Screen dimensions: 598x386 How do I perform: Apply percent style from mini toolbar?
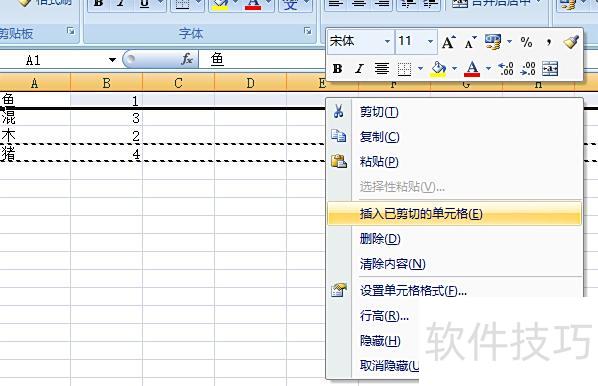[526, 42]
